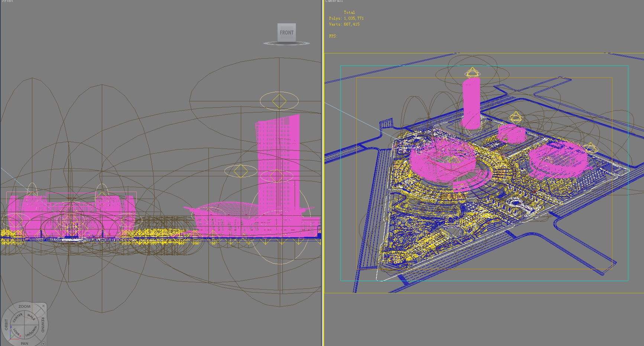This screenshot has width=644, height=346.
Task: Close the steering wheel with its X button
Action: pos(43,306)
